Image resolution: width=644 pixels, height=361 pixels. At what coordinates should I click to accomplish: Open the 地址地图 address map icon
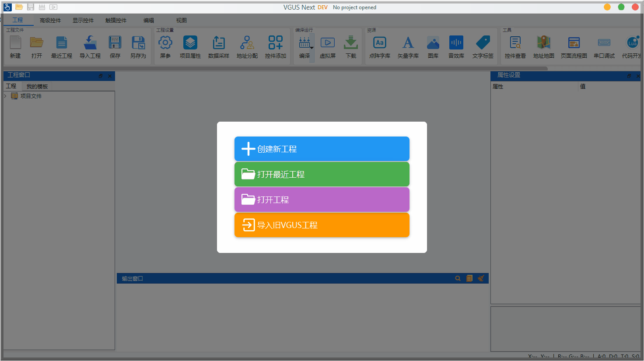coord(544,42)
